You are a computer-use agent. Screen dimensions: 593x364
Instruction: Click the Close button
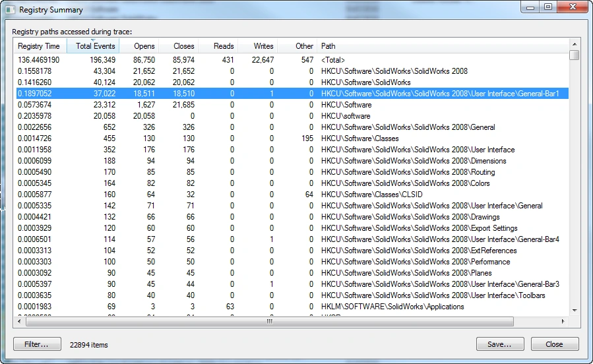(555, 344)
